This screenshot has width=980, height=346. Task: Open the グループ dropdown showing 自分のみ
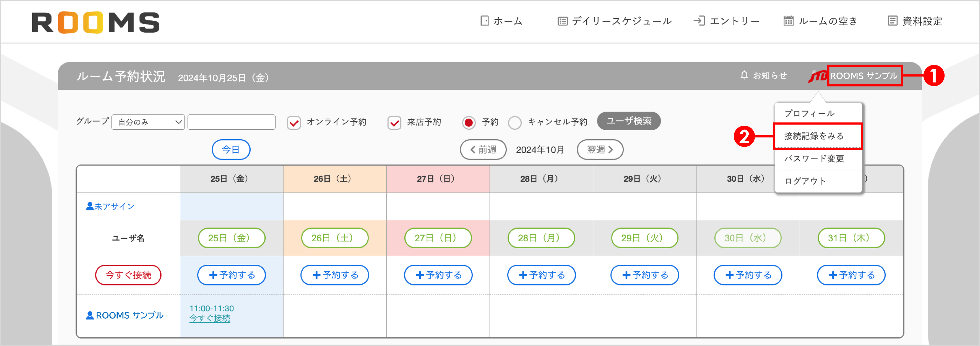pyautogui.click(x=148, y=122)
